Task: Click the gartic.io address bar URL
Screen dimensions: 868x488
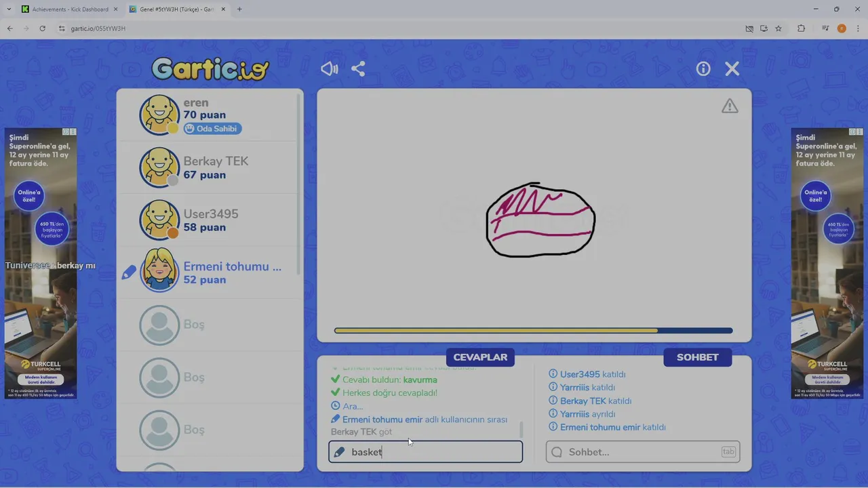Action: pyautogui.click(x=98, y=28)
